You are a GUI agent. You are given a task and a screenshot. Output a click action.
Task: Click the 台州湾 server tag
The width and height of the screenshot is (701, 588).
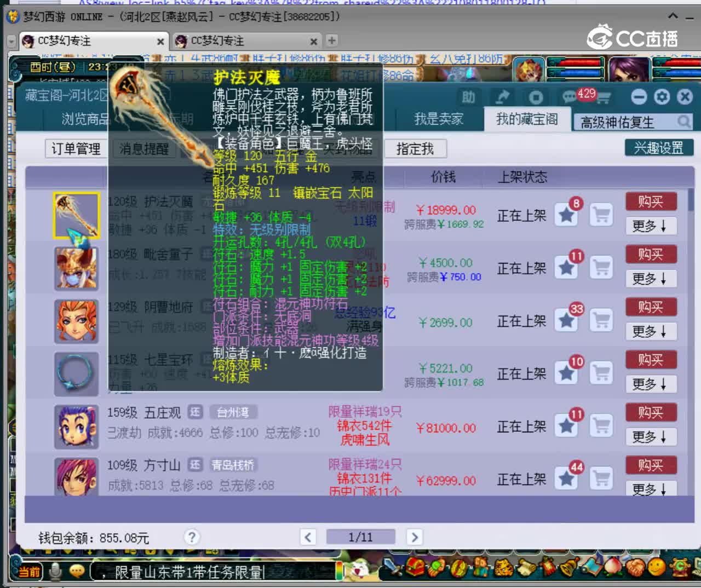pos(233,412)
